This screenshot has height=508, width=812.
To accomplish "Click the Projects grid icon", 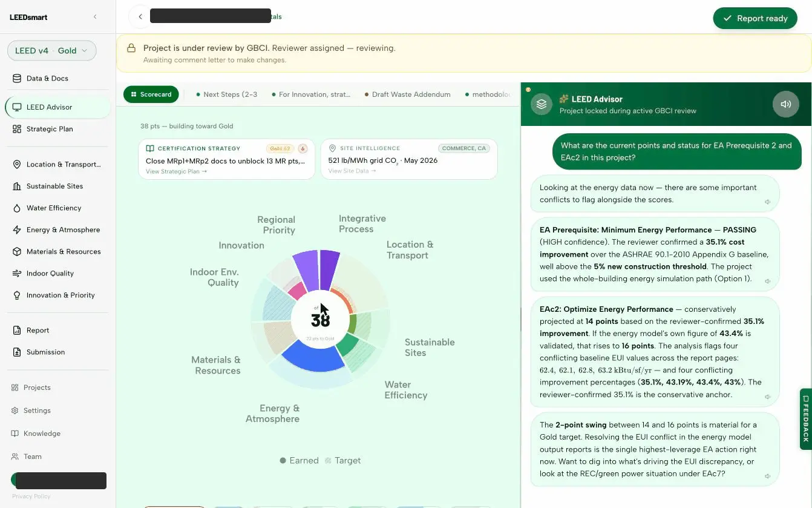I will (x=15, y=388).
